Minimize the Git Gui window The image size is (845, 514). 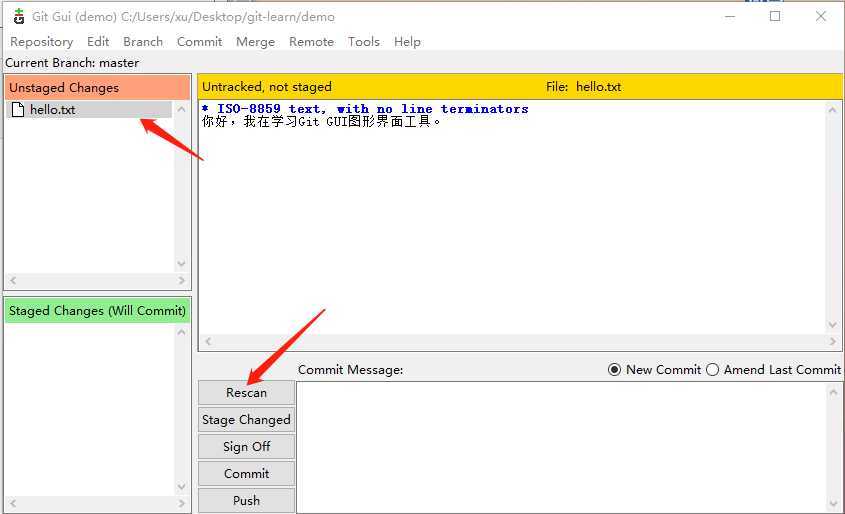coord(730,16)
